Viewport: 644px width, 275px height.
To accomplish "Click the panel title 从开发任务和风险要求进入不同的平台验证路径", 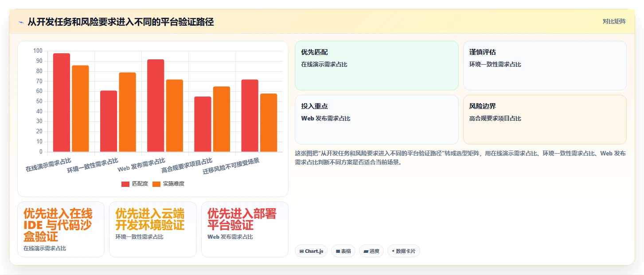I will tap(121, 22).
